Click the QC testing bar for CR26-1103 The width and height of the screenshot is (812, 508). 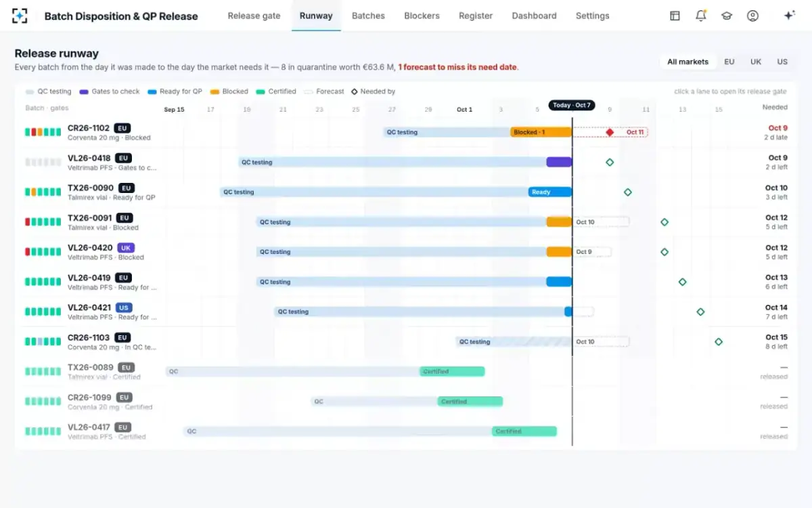point(514,342)
